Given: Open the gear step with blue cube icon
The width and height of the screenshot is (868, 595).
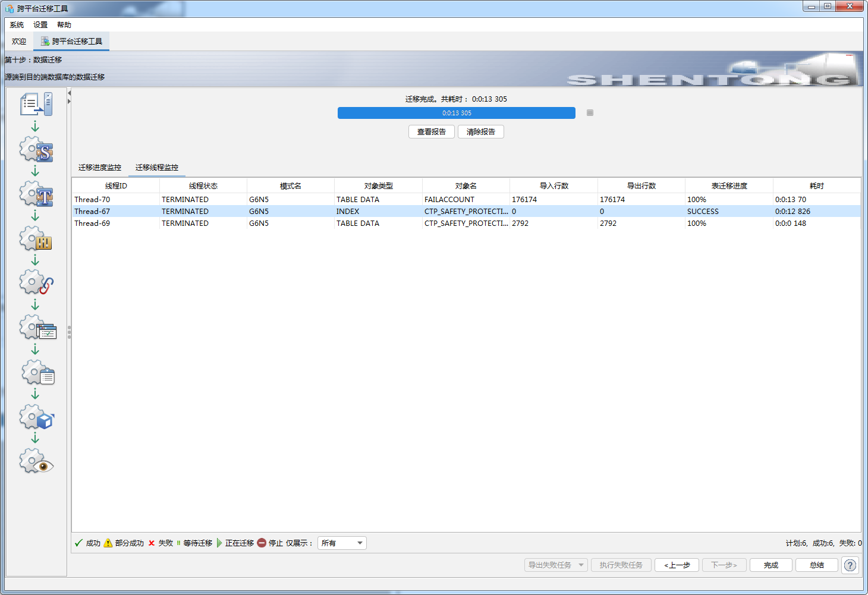Looking at the screenshot, I should pos(36,418).
